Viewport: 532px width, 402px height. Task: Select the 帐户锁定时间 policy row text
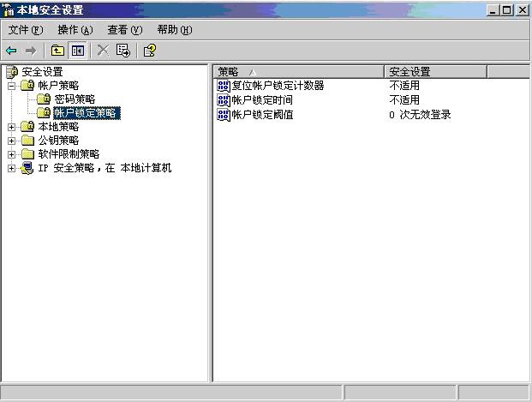click(x=262, y=100)
